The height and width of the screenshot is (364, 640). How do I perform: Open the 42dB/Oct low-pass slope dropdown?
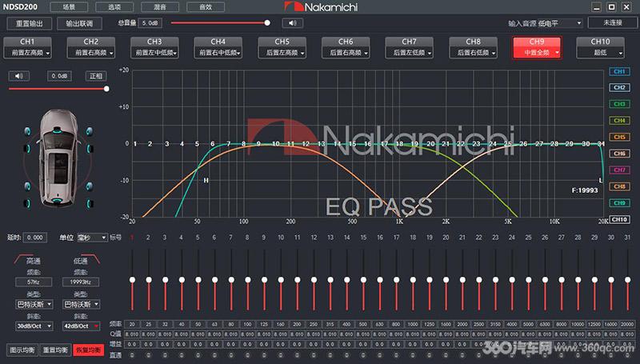click(81, 326)
